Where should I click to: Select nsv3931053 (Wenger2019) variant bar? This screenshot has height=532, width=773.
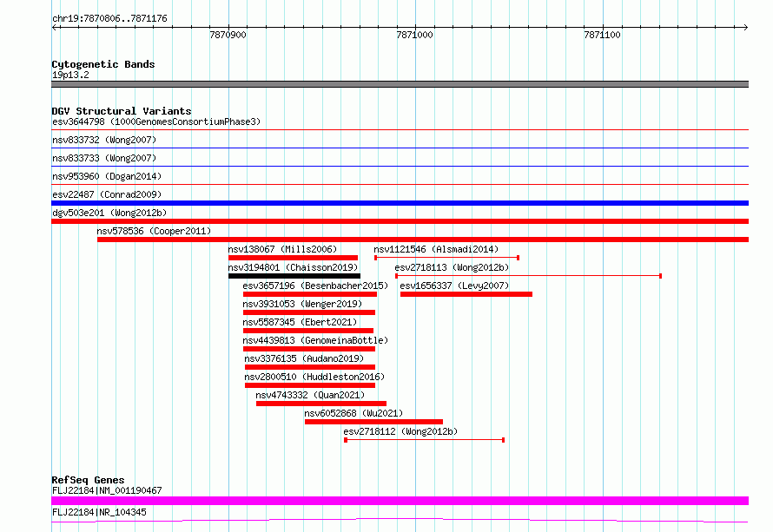pos(309,312)
